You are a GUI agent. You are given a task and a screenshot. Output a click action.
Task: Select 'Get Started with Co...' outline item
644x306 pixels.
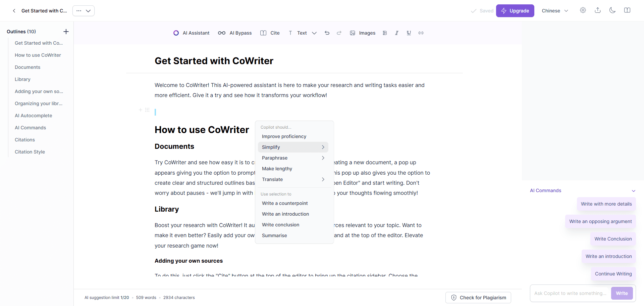[39, 43]
